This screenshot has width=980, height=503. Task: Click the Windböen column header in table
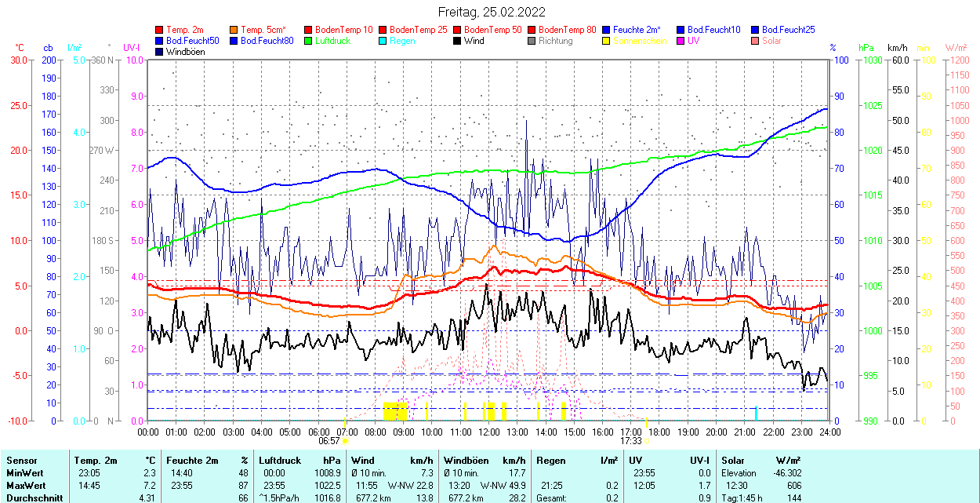[x=467, y=461]
